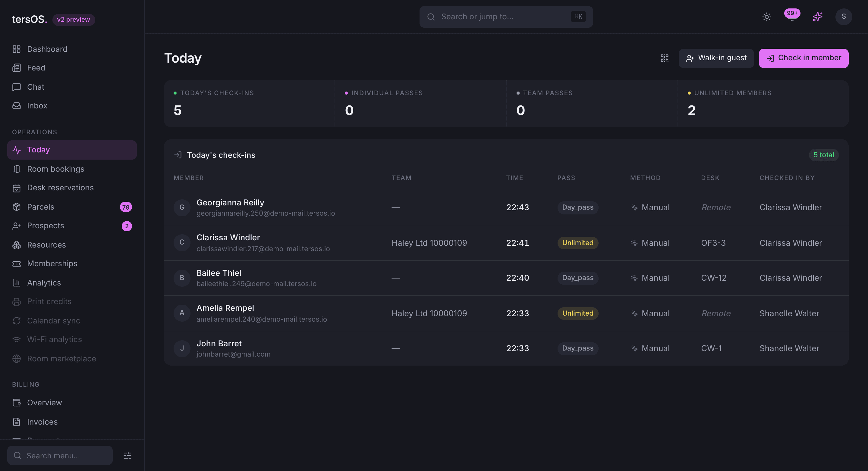This screenshot has height=471, width=868.
Task: Click the billing Overview wallet icon
Action: (17, 403)
